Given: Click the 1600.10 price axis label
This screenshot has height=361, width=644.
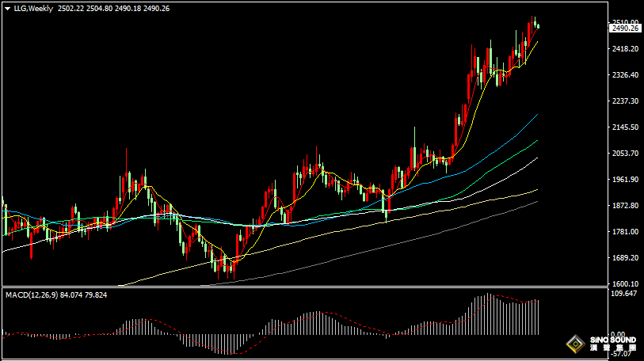Looking at the screenshot, I should [624, 284].
